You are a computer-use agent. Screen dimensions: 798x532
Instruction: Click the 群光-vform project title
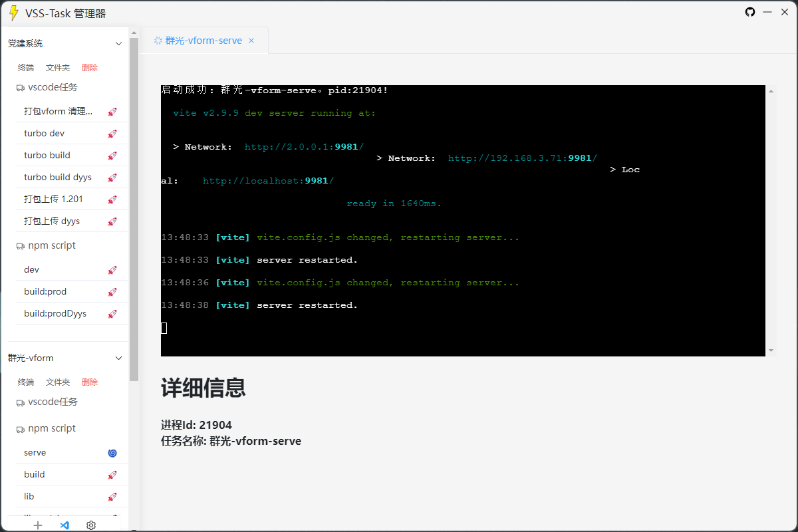31,358
